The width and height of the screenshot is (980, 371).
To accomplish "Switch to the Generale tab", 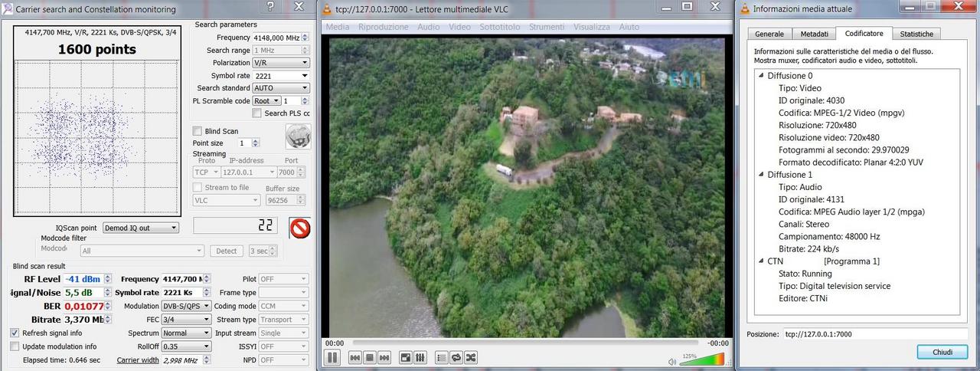I will pos(769,34).
